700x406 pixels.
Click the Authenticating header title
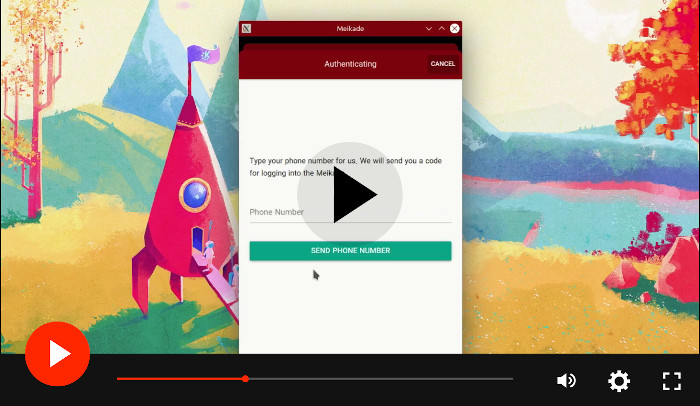350,64
